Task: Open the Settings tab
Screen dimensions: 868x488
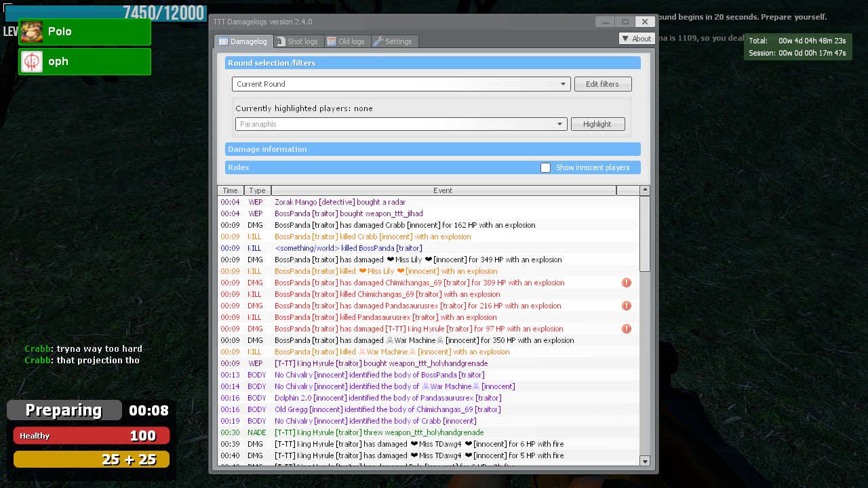Action: (x=395, y=41)
